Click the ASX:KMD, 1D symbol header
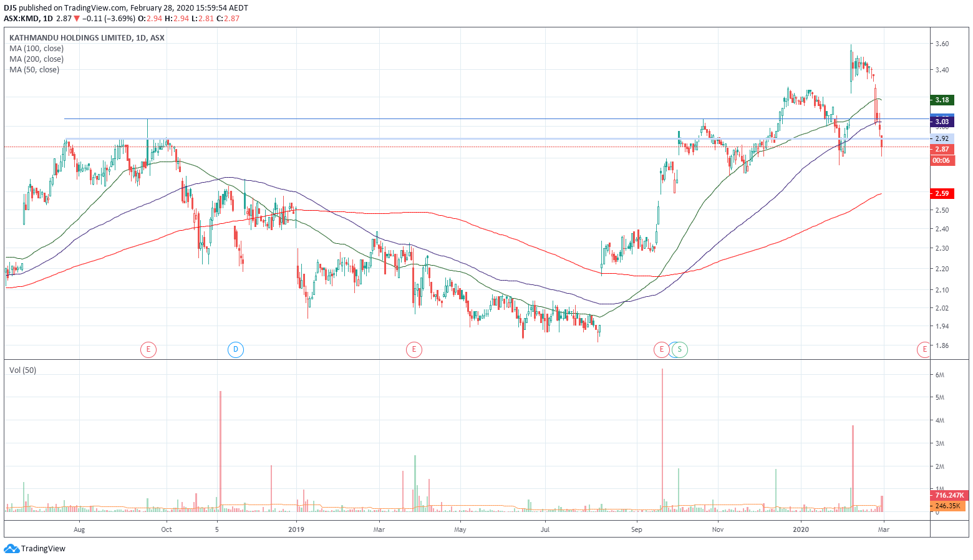 [x=28, y=19]
